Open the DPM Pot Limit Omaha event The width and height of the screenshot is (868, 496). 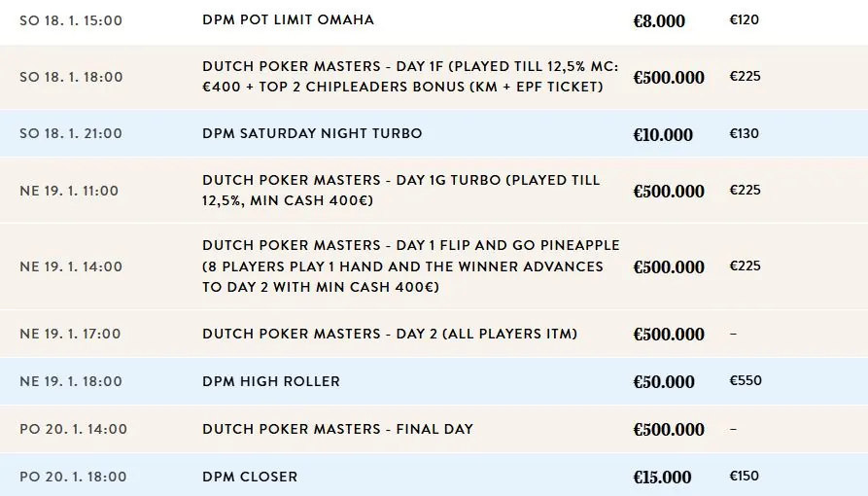coord(288,20)
